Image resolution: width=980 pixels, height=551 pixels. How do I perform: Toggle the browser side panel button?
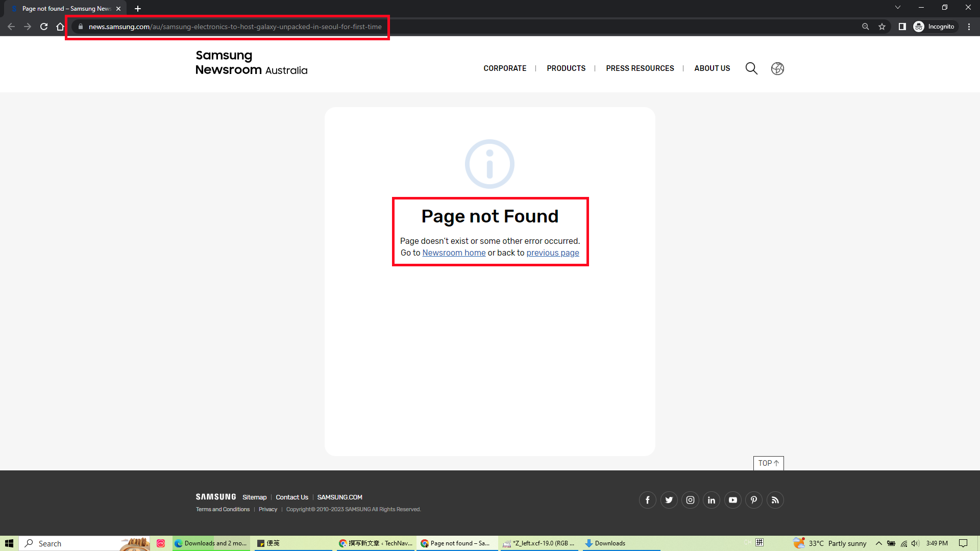click(x=902, y=27)
